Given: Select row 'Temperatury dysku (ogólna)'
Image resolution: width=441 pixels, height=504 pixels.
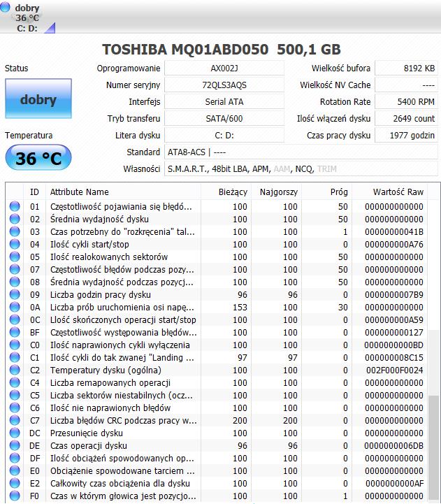Looking at the screenshot, I should click(x=217, y=370).
